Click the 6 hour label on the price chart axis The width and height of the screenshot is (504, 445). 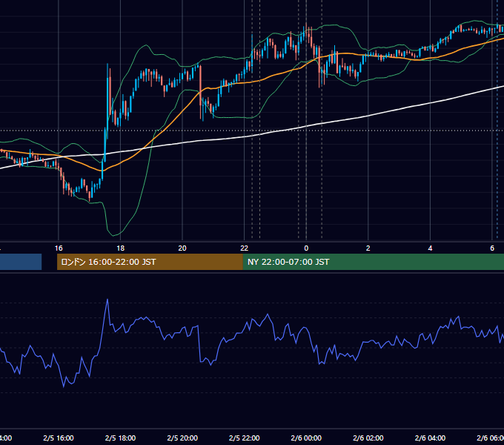pyautogui.click(x=492, y=248)
